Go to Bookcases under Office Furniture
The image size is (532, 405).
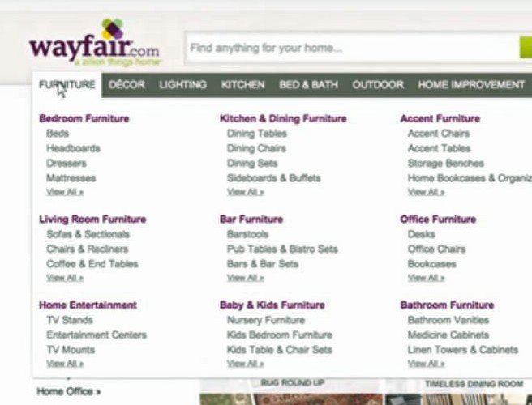[432, 264]
